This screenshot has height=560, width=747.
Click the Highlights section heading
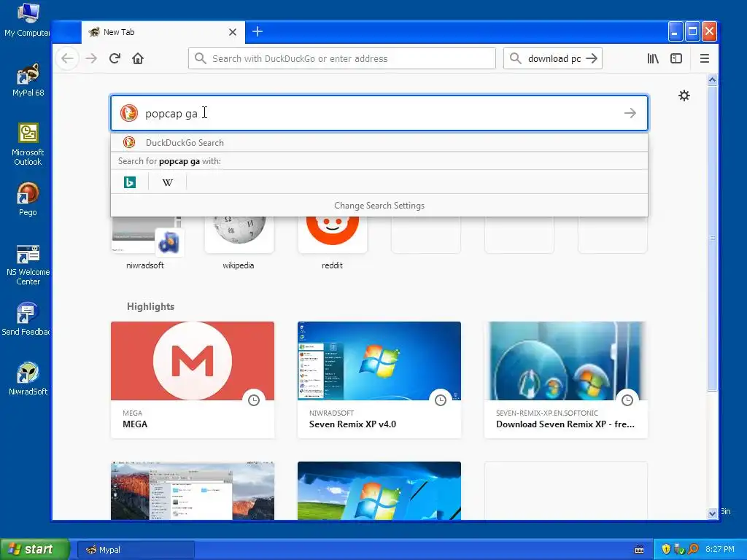(x=150, y=307)
